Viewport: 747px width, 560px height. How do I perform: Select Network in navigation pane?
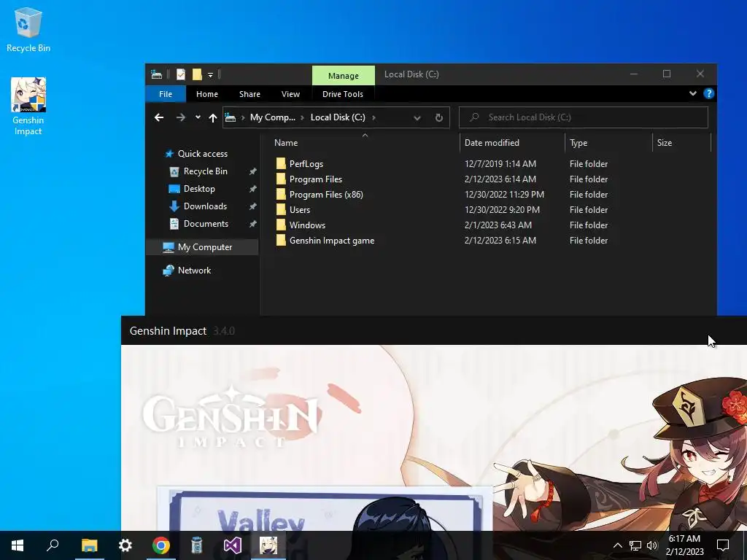click(x=194, y=271)
